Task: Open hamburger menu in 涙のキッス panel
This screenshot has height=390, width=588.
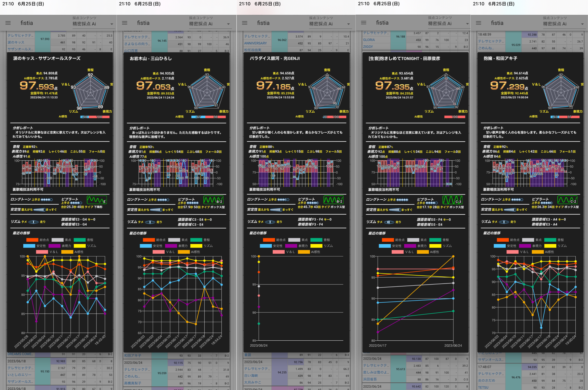Action: [8, 23]
